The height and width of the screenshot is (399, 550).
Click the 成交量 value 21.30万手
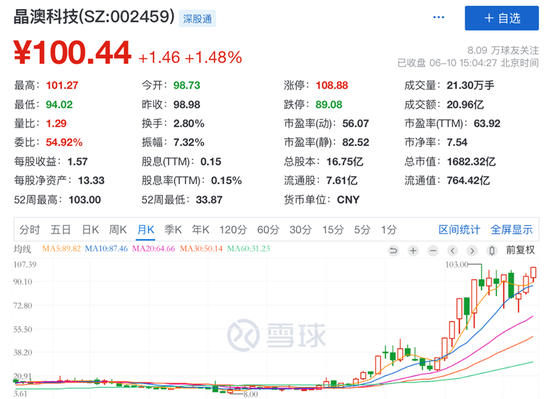click(x=470, y=85)
